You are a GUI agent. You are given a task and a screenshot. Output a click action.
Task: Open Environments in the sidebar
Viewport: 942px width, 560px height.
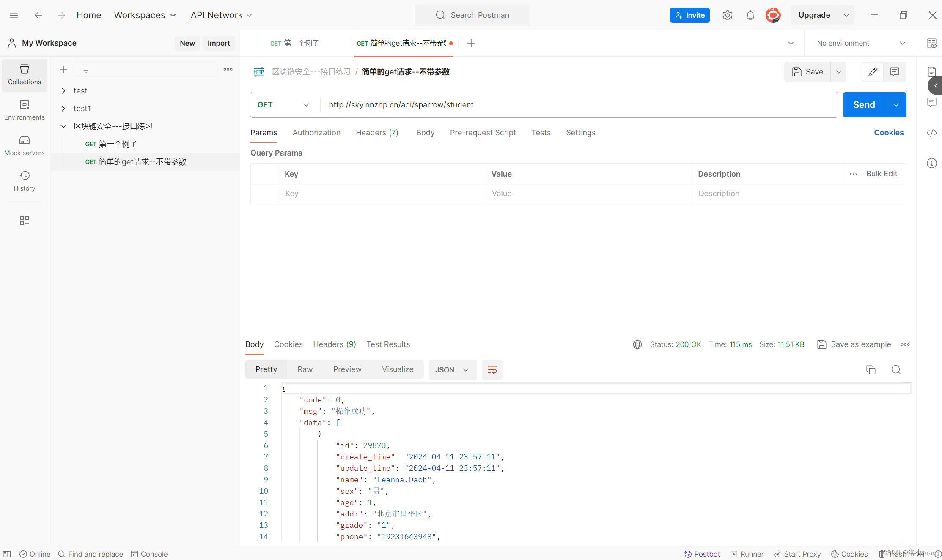pos(25,110)
